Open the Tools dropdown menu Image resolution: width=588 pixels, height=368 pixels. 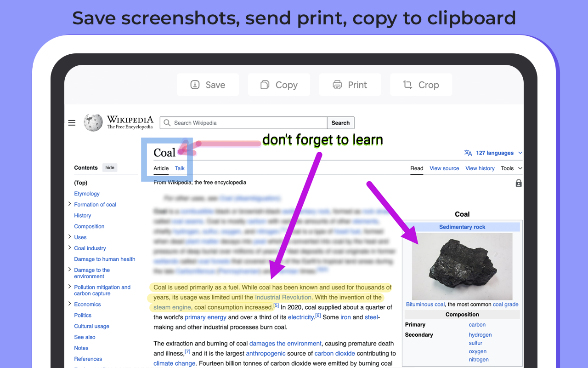511,168
